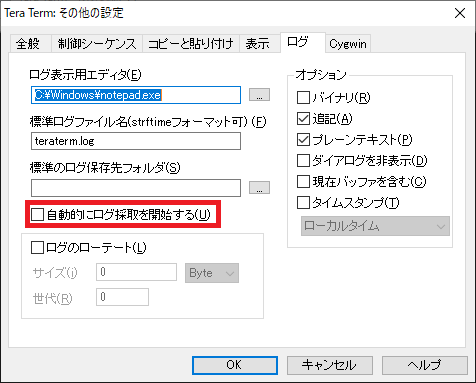
Task: Uncheck the 追記 option
Action: point(303,119)
